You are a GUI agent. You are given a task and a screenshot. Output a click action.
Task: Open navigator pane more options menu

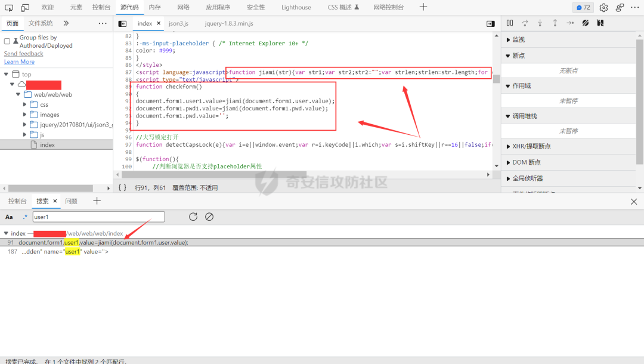103,23
